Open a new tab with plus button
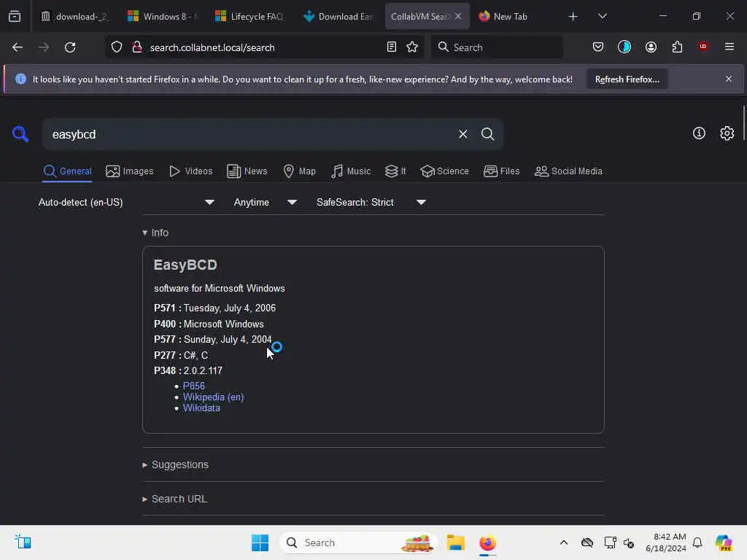 pyautogui.click(x=573, y=17)
